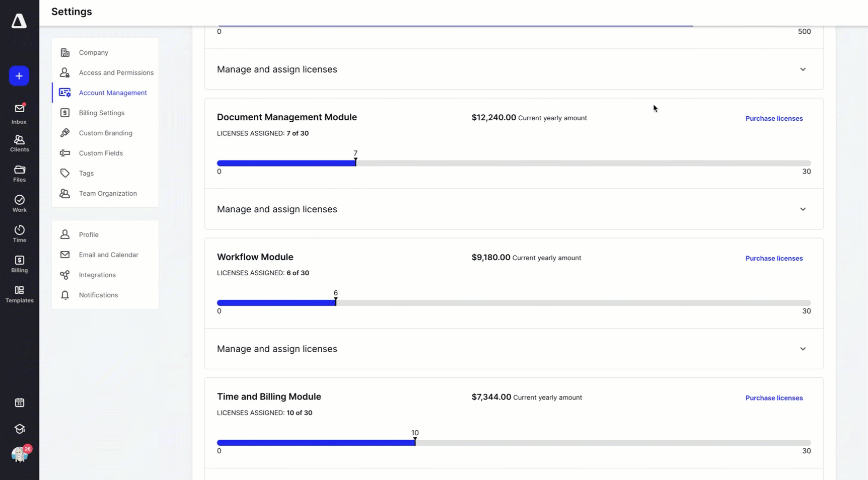This screenshot has height=480, width=868.
Task: Open the Files folder icon
Action: (19, 174)
